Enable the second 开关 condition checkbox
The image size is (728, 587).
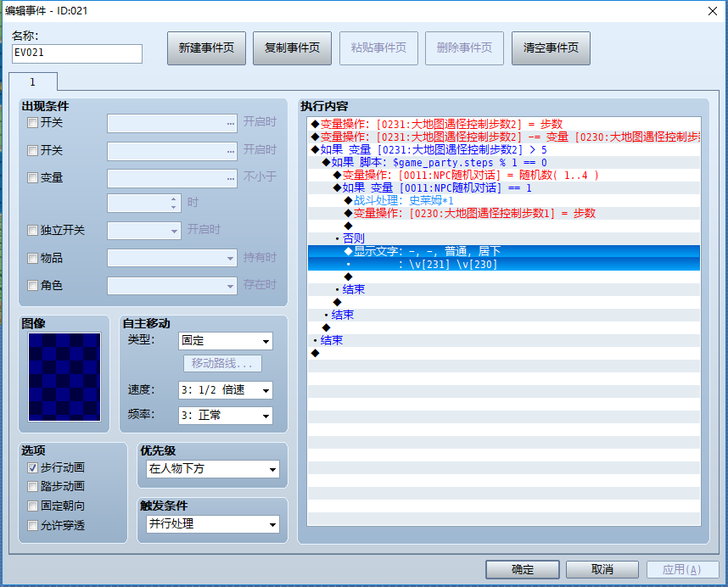pos(32,150)
